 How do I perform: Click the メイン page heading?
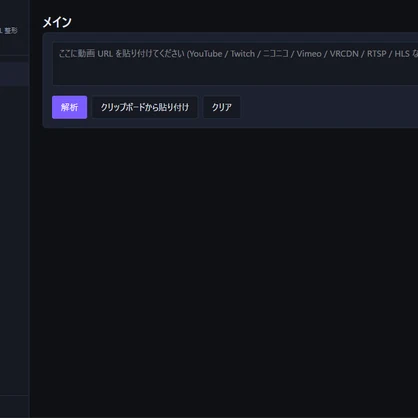(x=57, y=22)
